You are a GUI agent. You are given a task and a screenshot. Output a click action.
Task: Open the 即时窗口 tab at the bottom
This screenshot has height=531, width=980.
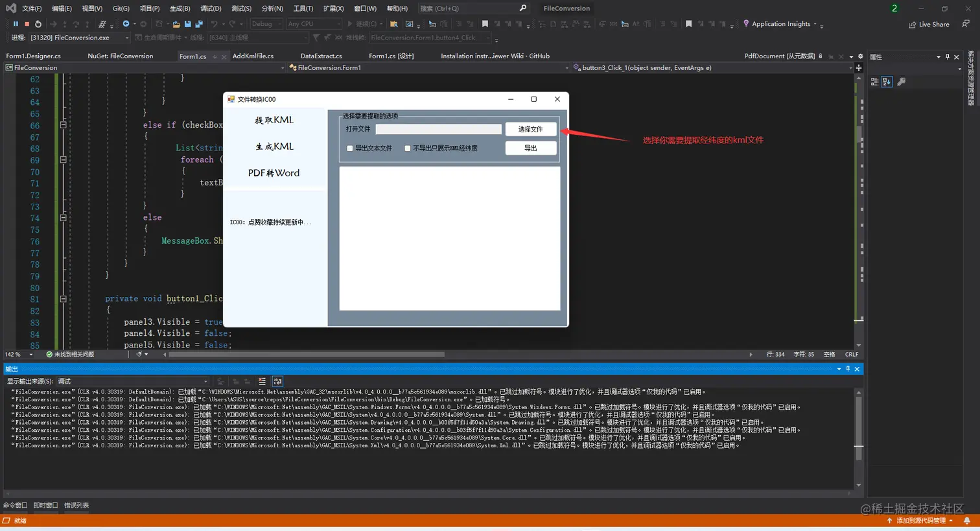(x=46, y=505)
